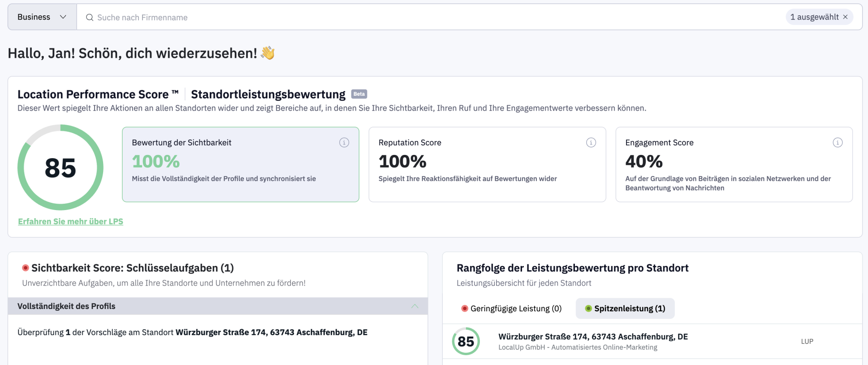Select the Bewertung der Sichtbarkeit card

point(240,164)
